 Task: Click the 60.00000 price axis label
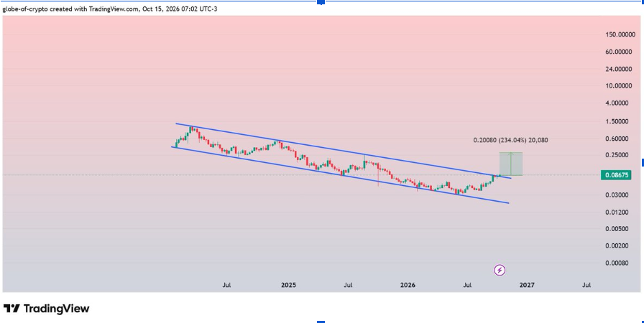620,52
